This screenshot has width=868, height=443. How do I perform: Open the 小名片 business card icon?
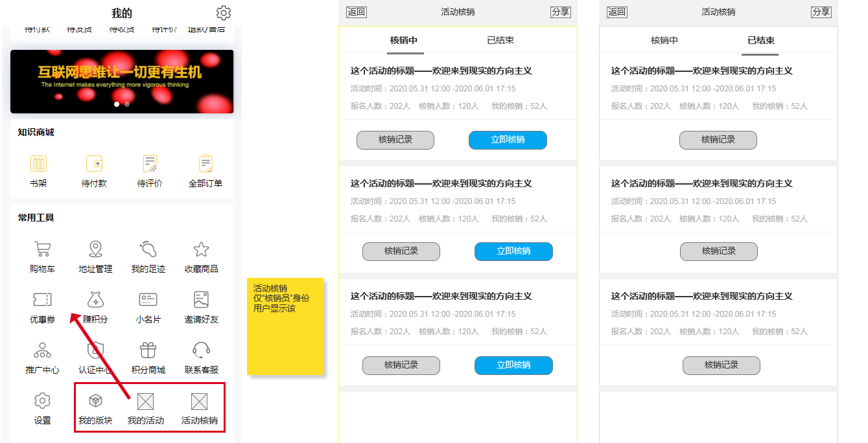point(148,299)
